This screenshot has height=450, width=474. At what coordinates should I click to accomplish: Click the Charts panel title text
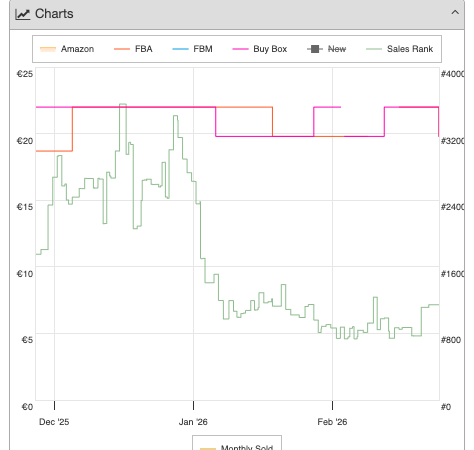point(54,14)
